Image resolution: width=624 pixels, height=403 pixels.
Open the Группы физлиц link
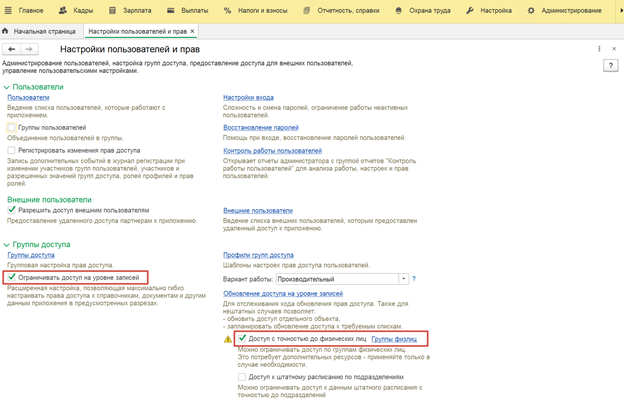pyautogui.click(x=394, y=339)
